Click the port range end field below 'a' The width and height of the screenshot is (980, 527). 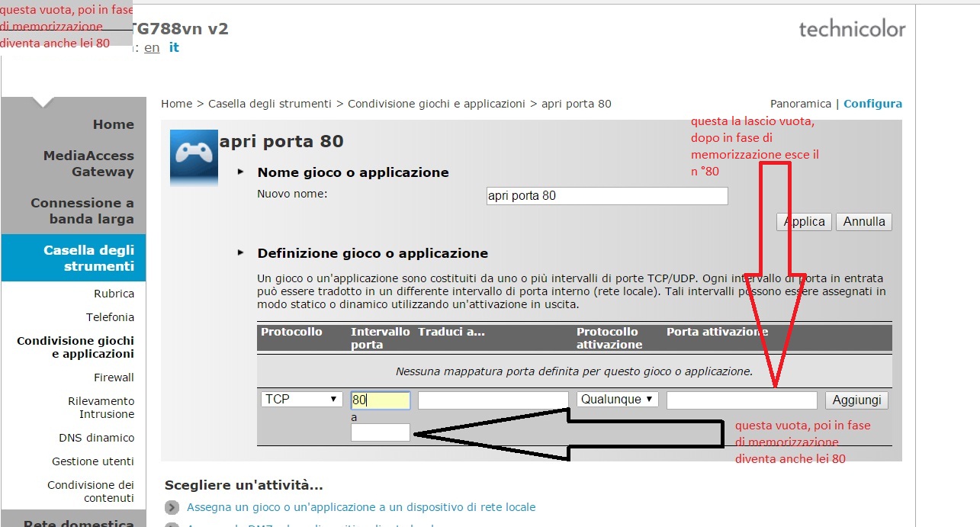pos(381,432)
